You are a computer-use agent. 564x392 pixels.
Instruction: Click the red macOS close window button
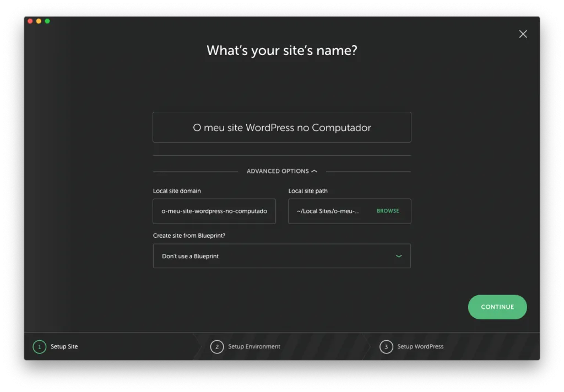[x=30, y=21]
